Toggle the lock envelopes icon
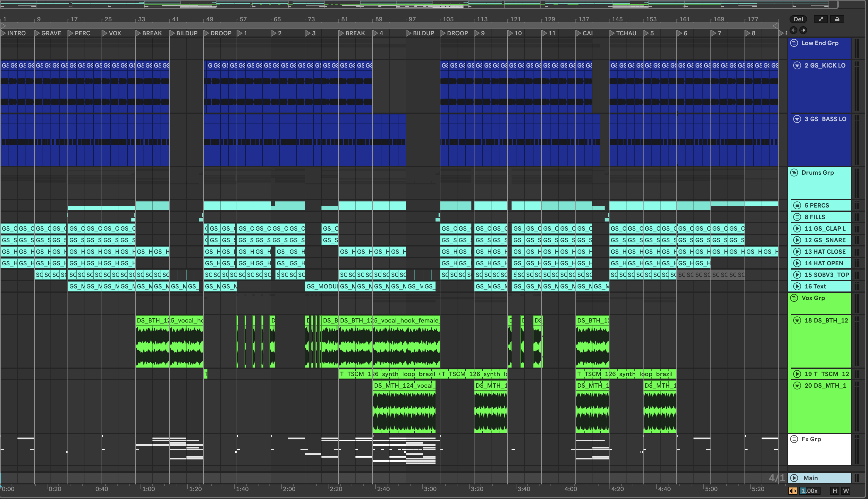Viewport: 868px width, 499px height. (837, 19)
